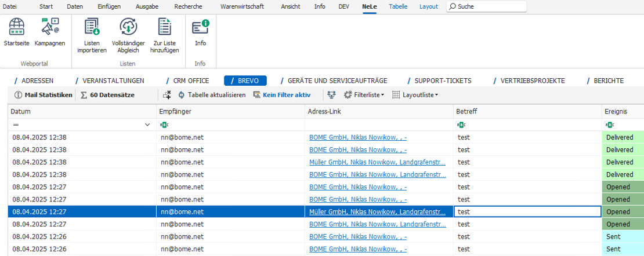This screenshot has width=644, height=256.
Task: Sort by the Datum column header
Action: (82, 112)
